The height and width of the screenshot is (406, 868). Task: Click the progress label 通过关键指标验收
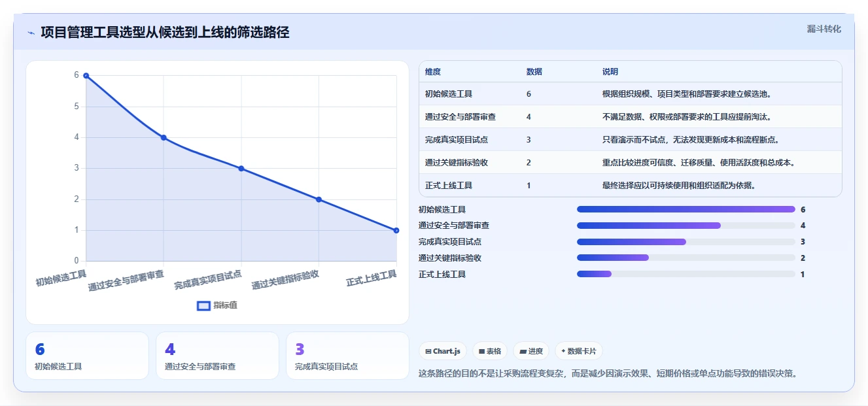pyautogui.click(x=450, y=258)
